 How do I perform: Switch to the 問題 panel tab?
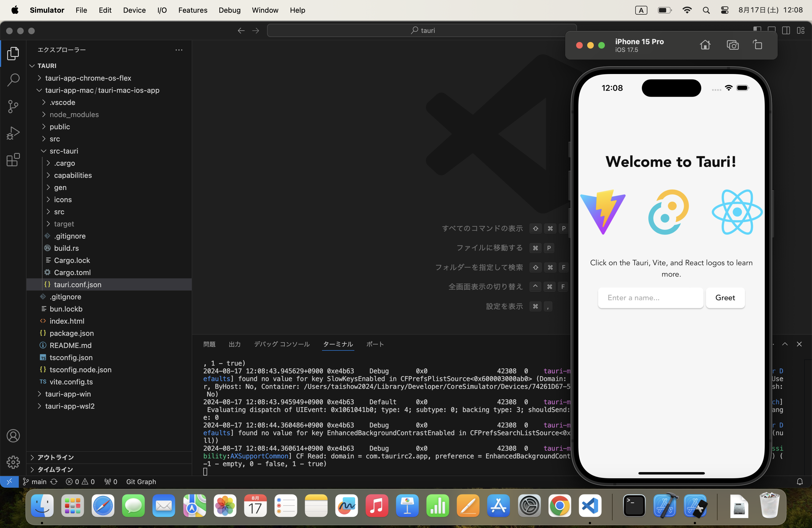point(209,344)
